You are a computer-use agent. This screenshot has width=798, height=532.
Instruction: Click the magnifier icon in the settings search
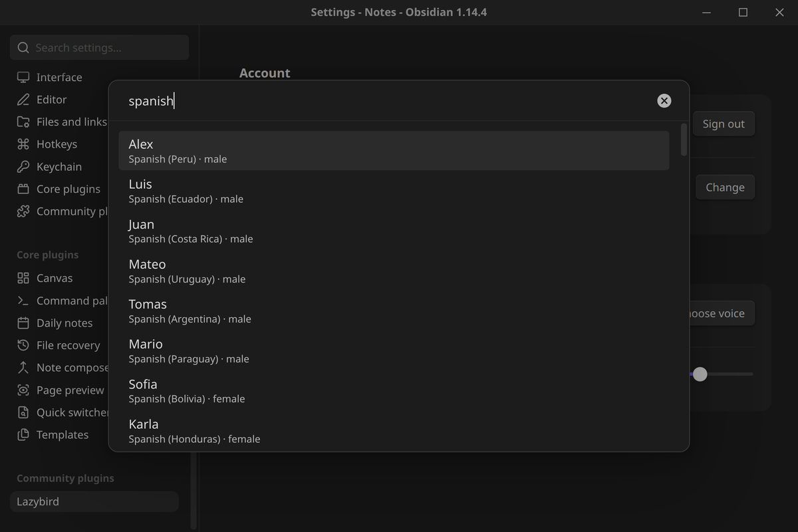(x=23, y=48)
